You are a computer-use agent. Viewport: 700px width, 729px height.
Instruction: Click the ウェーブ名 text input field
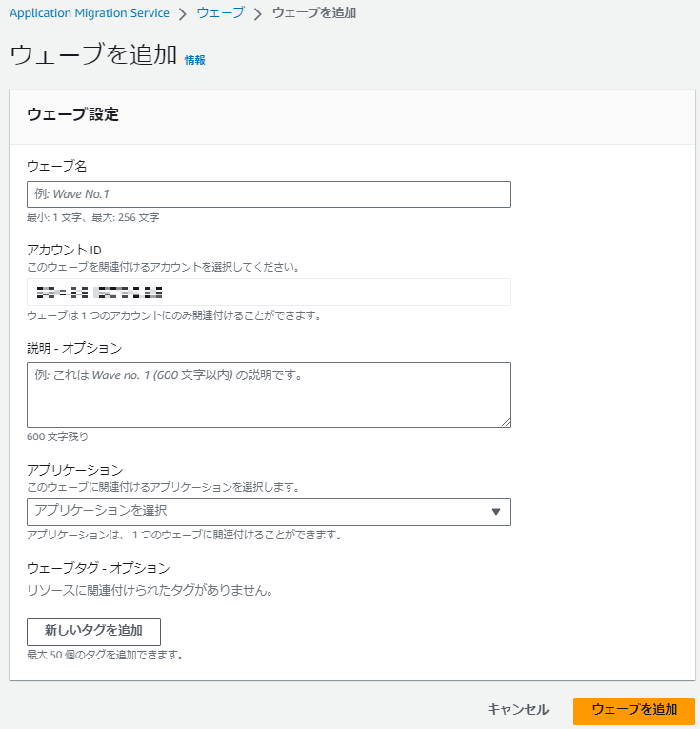269,194
